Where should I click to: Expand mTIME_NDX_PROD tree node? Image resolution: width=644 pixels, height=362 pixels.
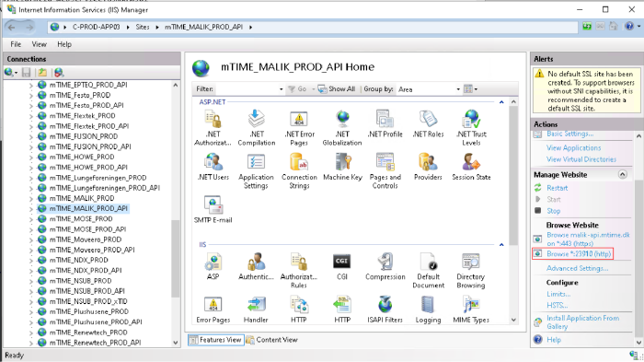(x=31, y=261)
